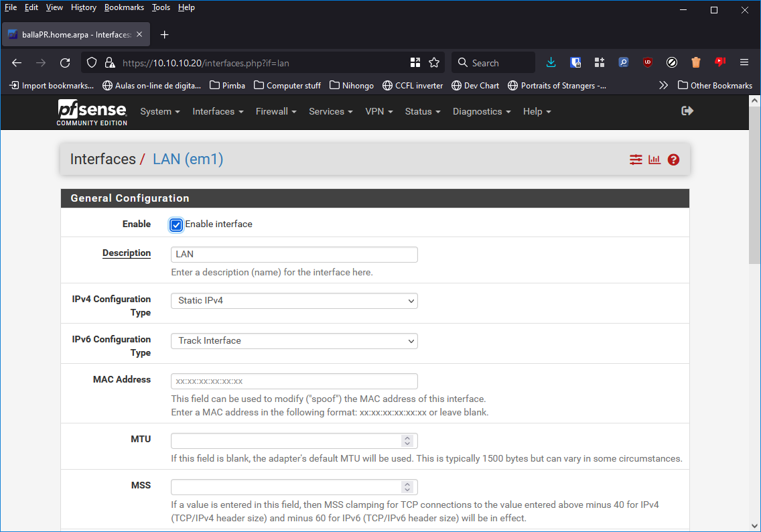The width and height of the screenshot is (761, 532).
Task: Expand the Firewall navigation menu
Action: click(x=275, y=112)
